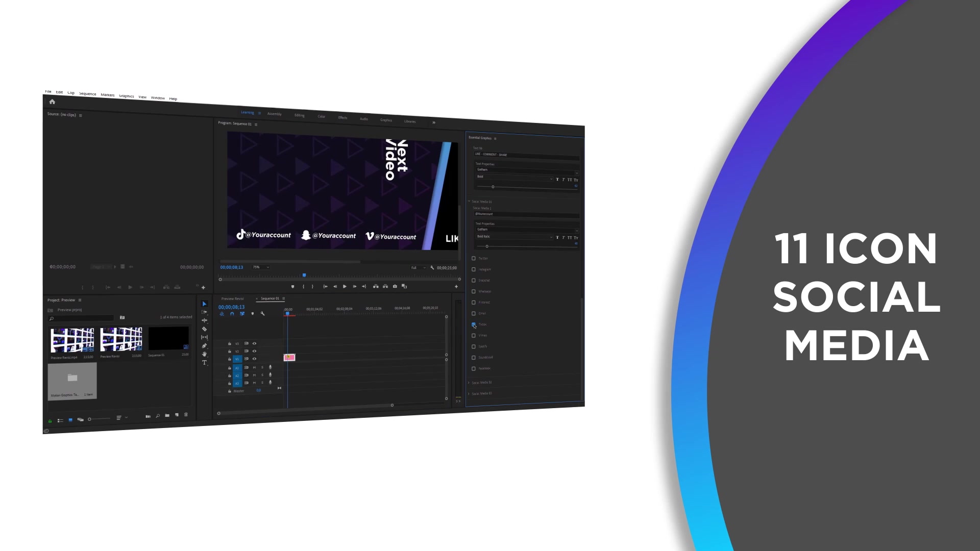Viewport: 980px width, 551px height.
Task: Switch Project panel to icon view
Action: coord(70,420)
